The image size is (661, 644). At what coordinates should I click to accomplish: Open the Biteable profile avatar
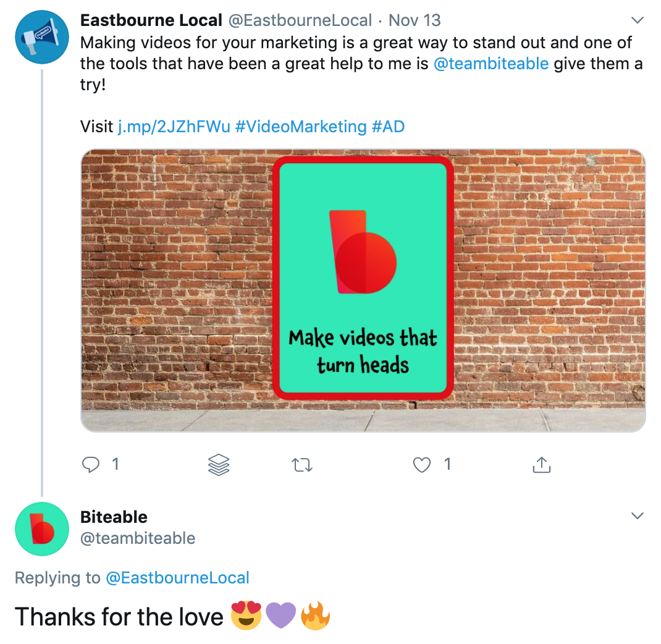[x=41, y=529]
